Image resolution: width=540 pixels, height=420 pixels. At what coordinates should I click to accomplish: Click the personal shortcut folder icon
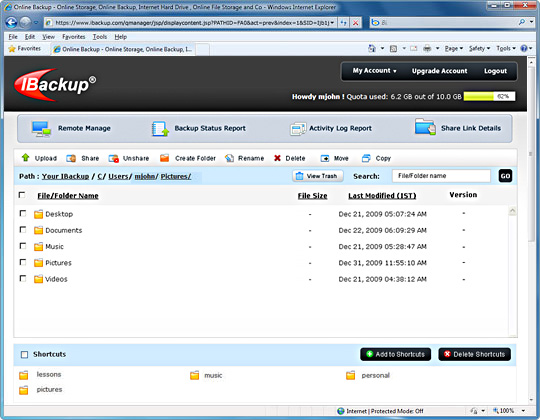coord(351,375)
